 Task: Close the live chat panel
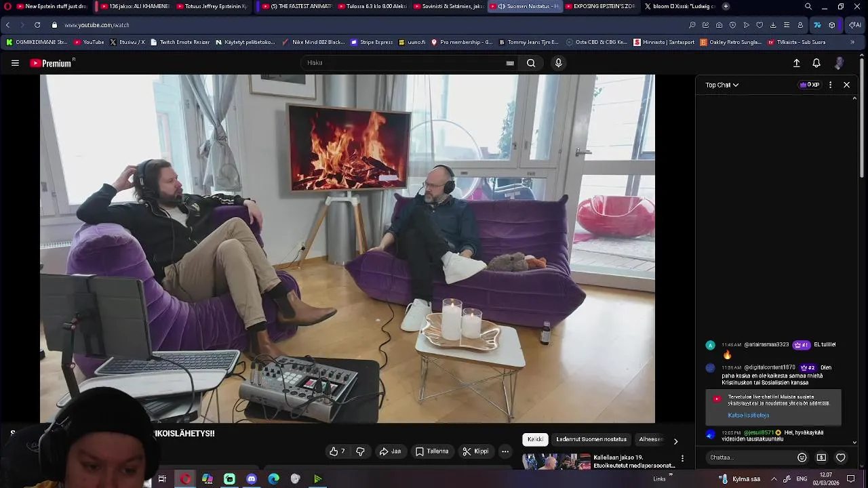coord(846,85)
